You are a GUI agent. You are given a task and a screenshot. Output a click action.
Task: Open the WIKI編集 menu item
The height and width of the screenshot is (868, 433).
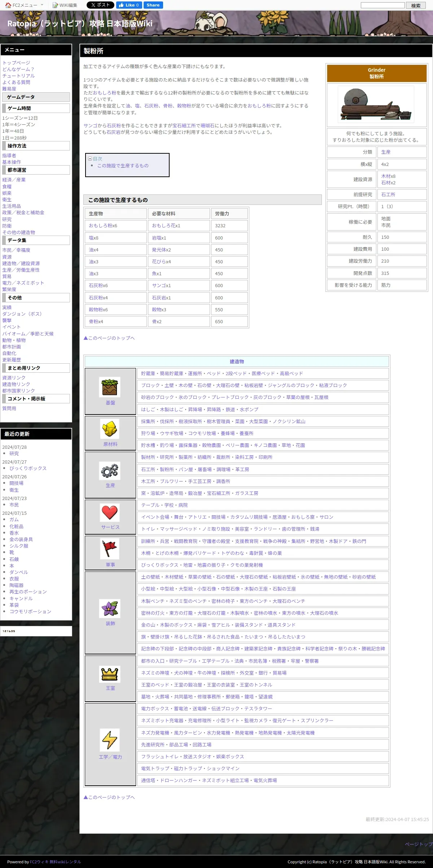coord(65,5)
